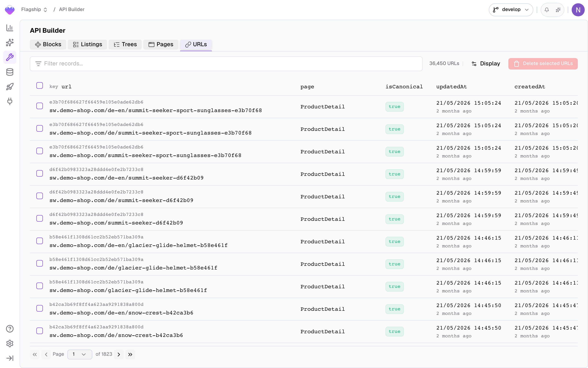Click the 36,450 URLs count
The height and width of the screenshot is (368, 588).
444,64
